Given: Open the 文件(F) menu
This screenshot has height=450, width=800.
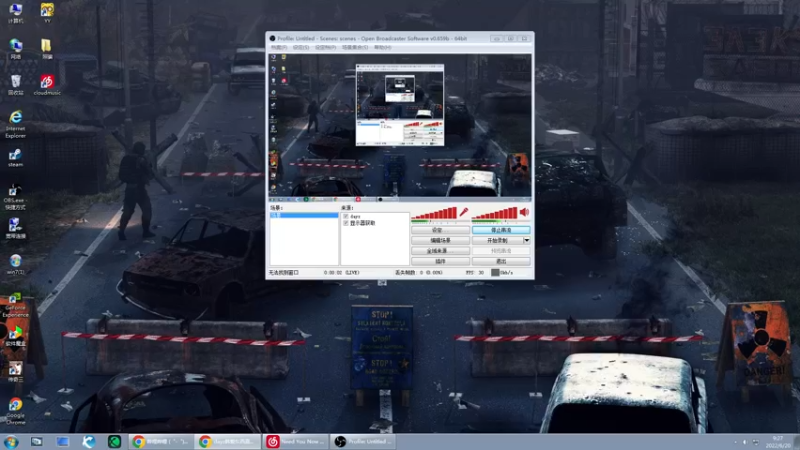Looking at the screenshot, I should click(x=279, y=47).
